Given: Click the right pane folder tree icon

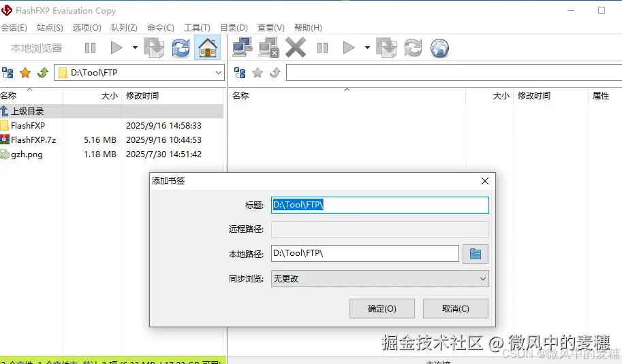Looking at the screenshot, I should click(240, 73).
